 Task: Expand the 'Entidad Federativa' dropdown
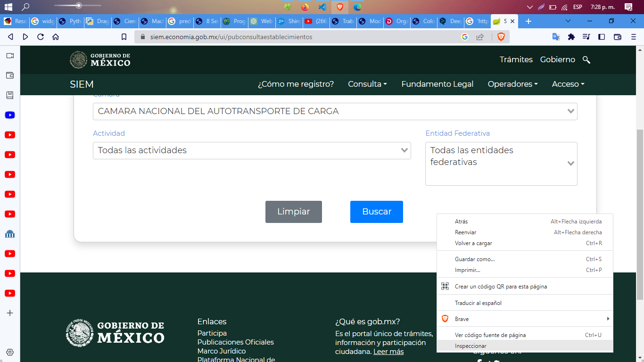click(501, 164)
